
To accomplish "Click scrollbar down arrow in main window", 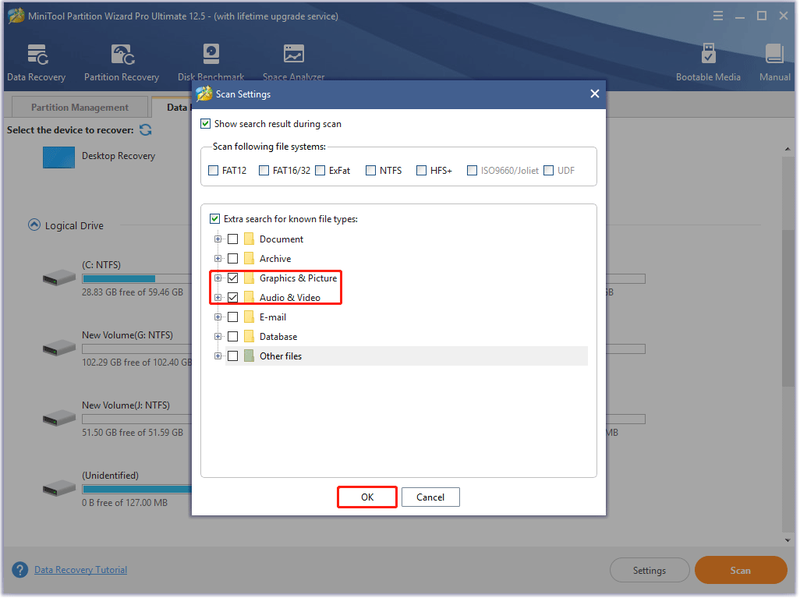I will pyautogui.click(x=788, y=540).
